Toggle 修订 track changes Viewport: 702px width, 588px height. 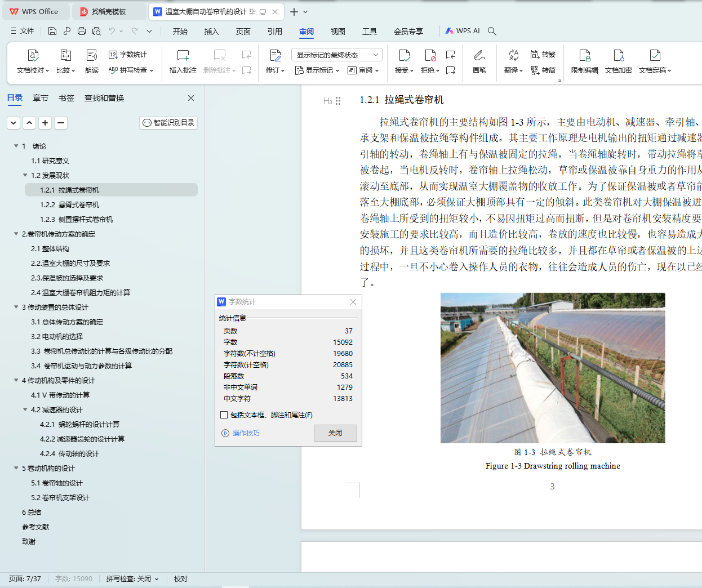[x=276, y=62]
